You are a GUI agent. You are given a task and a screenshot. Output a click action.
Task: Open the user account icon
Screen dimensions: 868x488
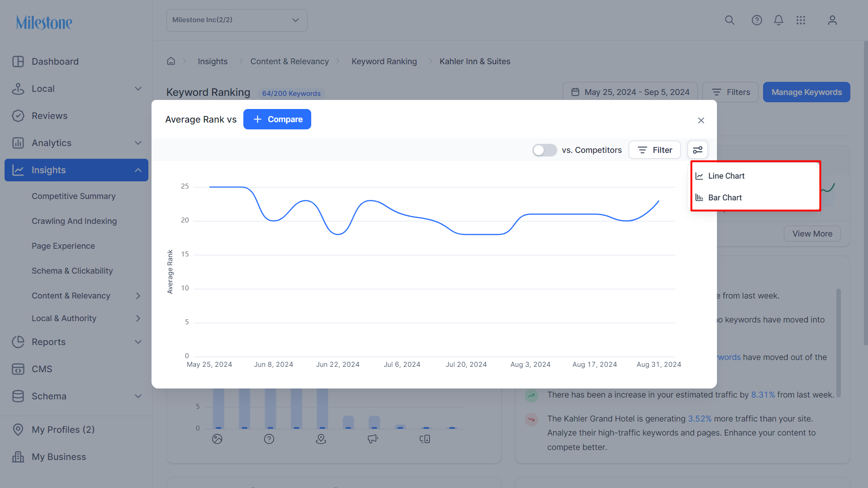pyautogui.click(x=832, y=20)
